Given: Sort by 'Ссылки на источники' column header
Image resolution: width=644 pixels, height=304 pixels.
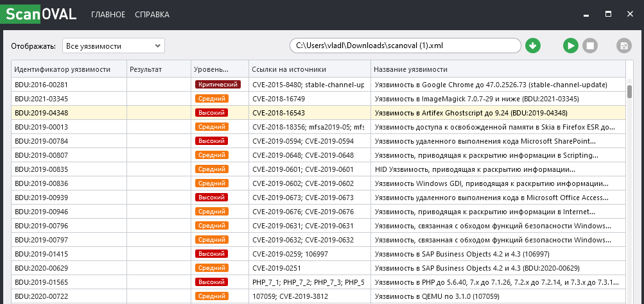Looking at the screenshot, I should coord(309,69).
